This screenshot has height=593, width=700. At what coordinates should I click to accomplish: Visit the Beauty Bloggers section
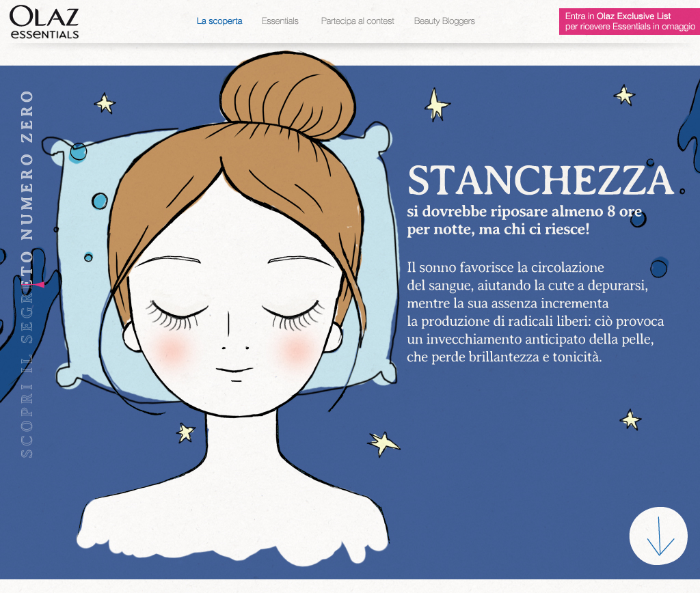click(x=444, y=21)
